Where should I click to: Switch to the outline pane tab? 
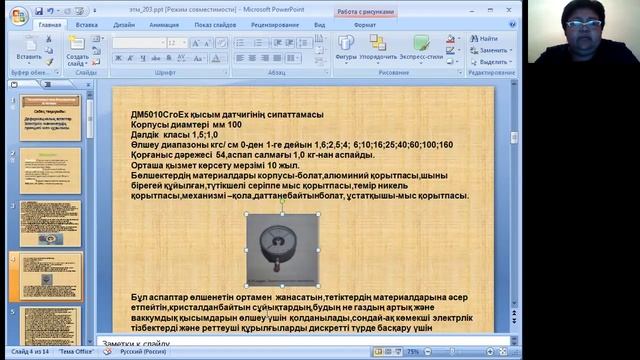tap(48, 84)
